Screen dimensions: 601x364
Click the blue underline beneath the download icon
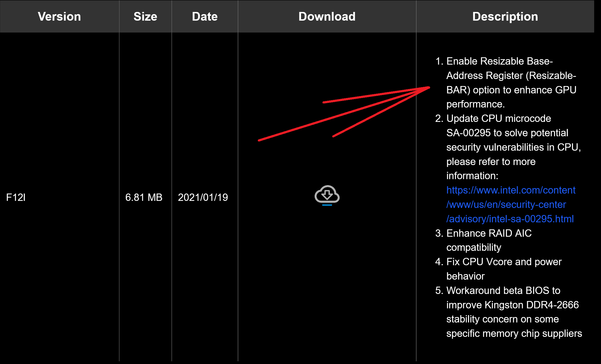coord(327,205)
